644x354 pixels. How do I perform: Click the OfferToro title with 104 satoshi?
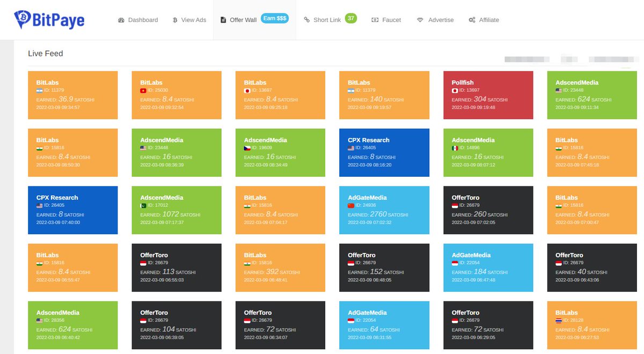tap(154, 313)
